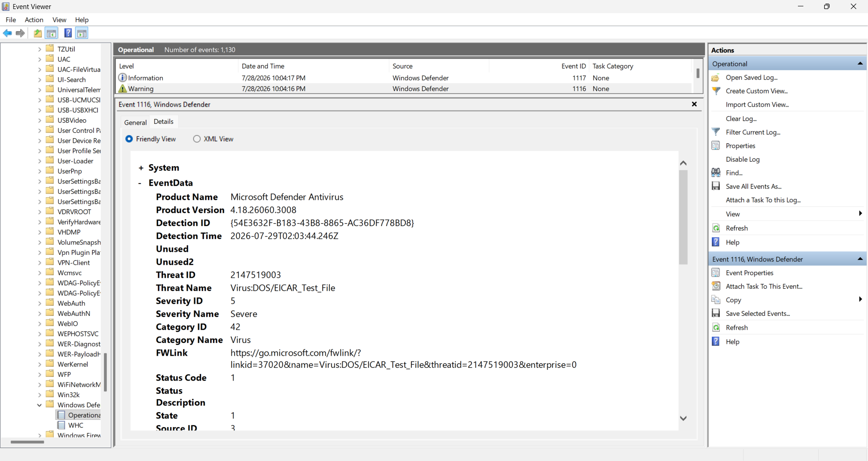Viewport: 868px width, 461px height.
Task: Close the Event 1116 preview pane
Action: point(694,104)
